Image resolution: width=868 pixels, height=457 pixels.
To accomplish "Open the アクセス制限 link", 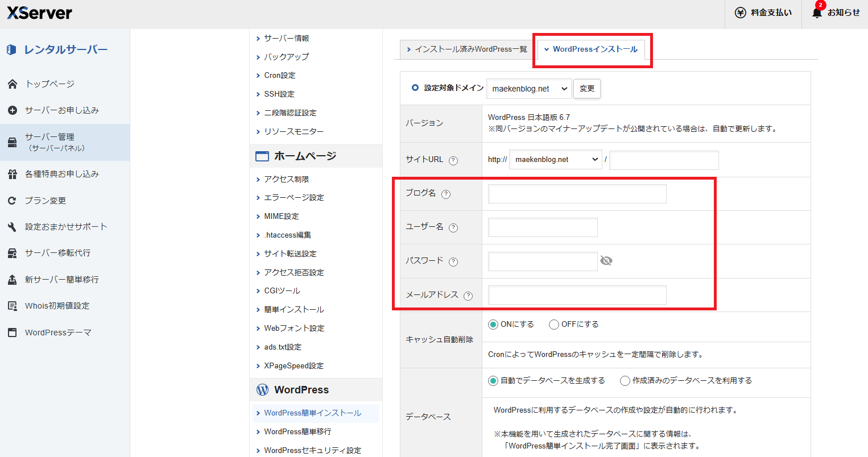I will pyautogui.click(x=287, y=179).
